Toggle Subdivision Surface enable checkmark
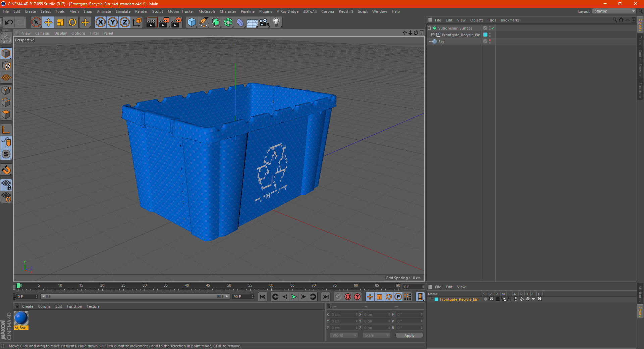 pos(493,28)
